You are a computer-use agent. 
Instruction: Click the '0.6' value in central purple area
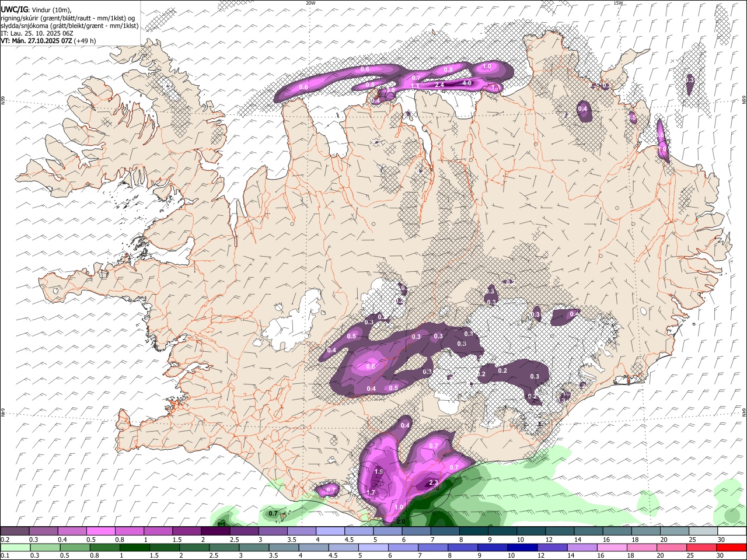371,367
